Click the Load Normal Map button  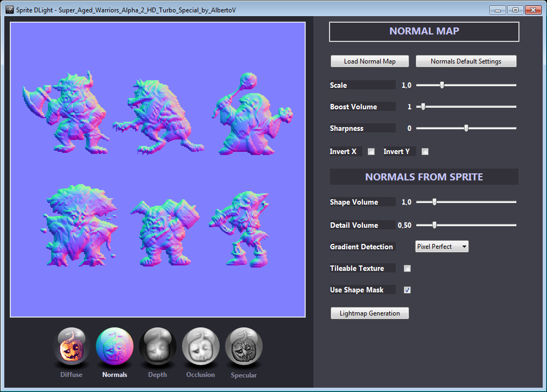point(369,61)
